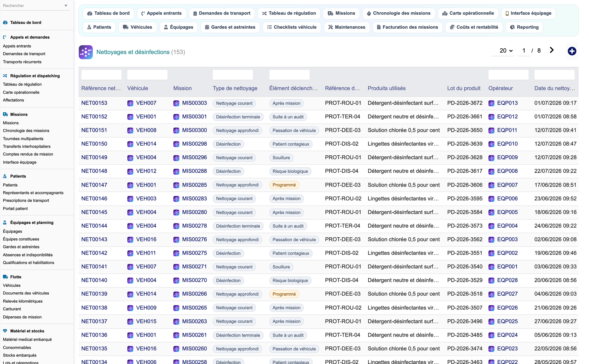This screenshot has width=589, height=364.
Task: Click the Date du nettoyage filter field
Action: click(x=554, y=75)
